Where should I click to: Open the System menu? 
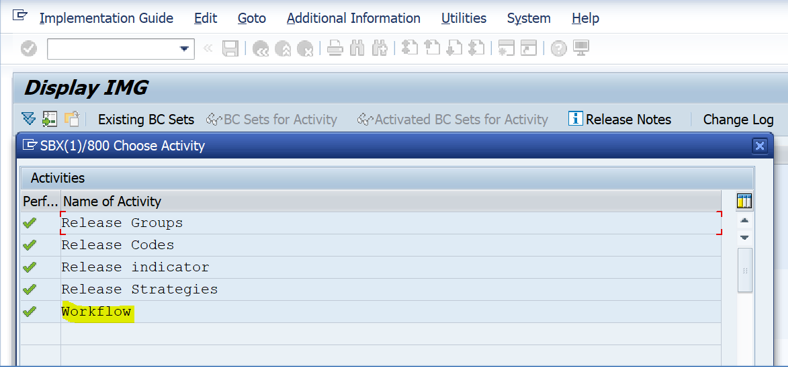529,19
